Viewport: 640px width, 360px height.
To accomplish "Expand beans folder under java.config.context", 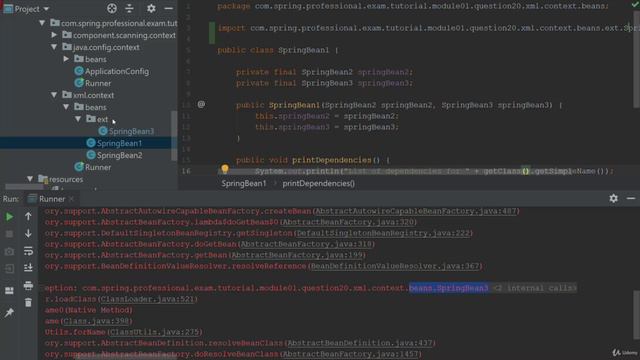I will coord(66,59).
